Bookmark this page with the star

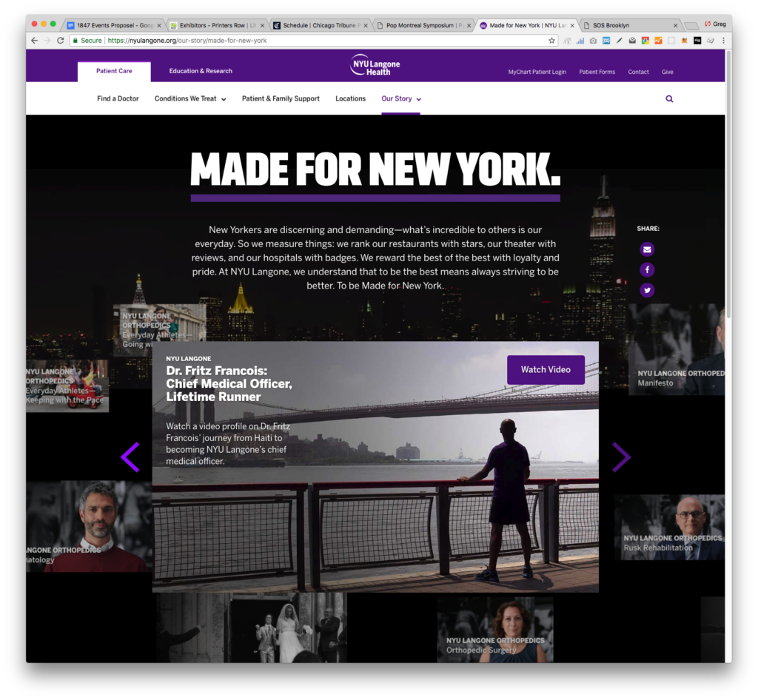(x=551, y=41)
